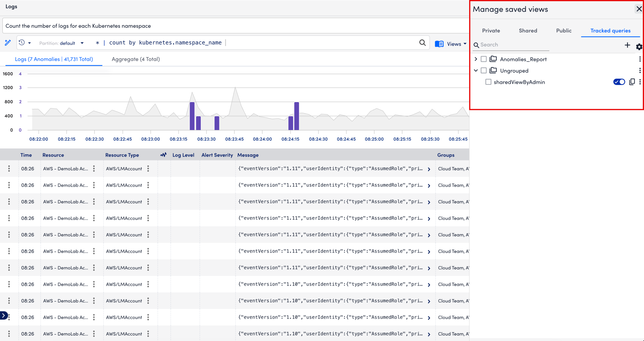This screenshot has width=644, height=341.
Task: Add a new tracked query with plus icon
Action: click(627, 45)
